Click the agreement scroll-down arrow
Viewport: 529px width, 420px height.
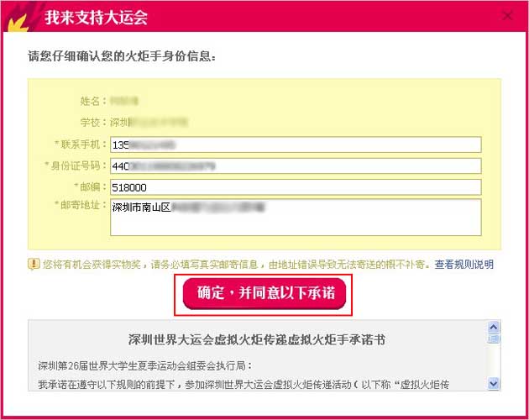pyautogui.click(x=493, y=384)
